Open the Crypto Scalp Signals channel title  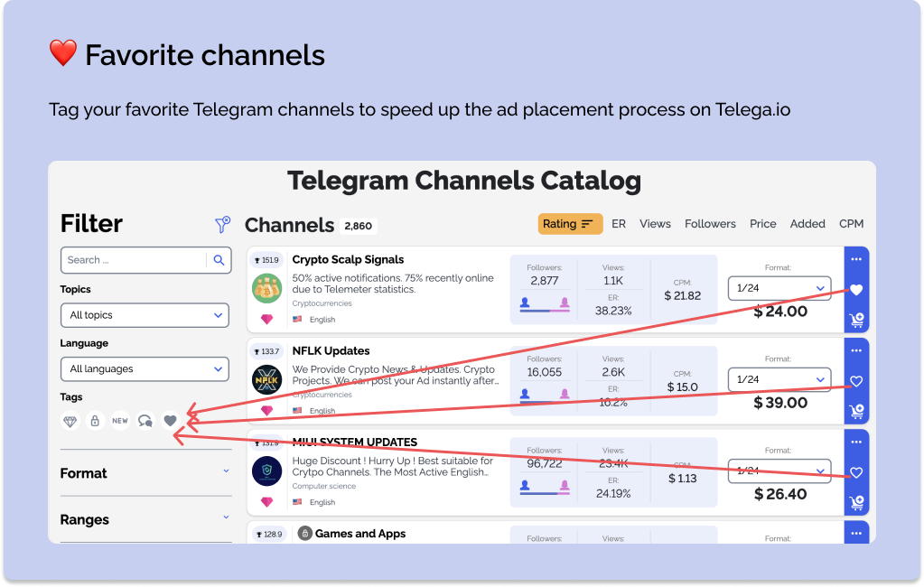click(x=349, y=260)
